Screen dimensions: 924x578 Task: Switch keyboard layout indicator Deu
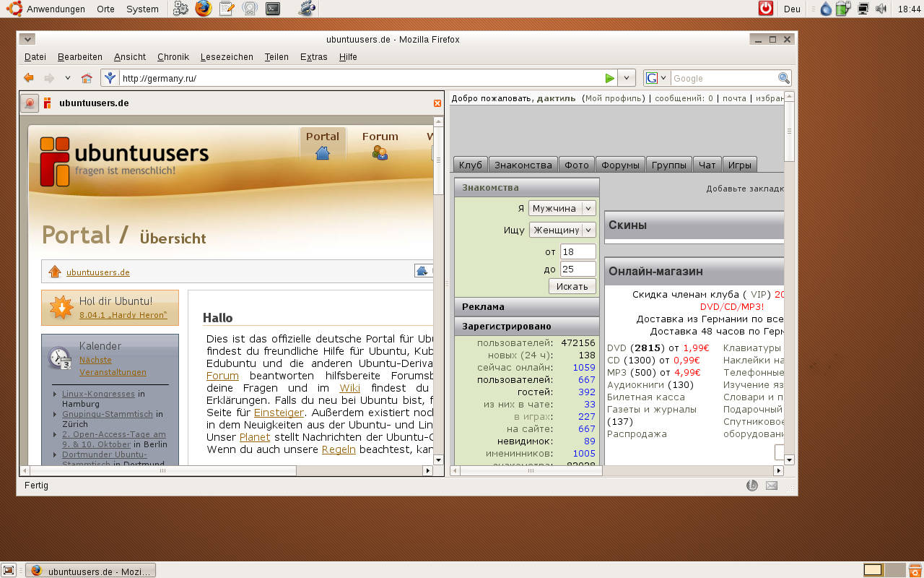pyautogui.click(x=792, y=9)
